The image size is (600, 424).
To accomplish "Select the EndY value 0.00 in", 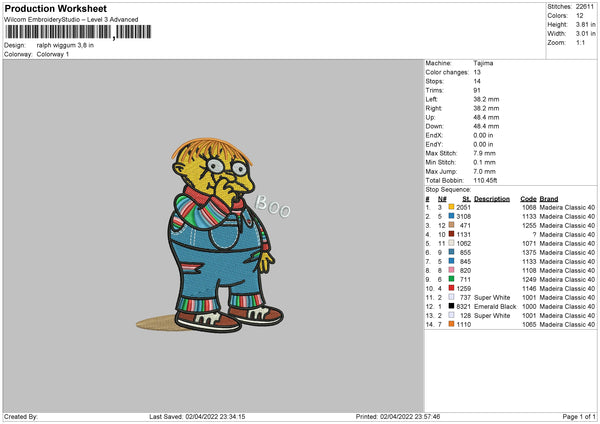I will [483, 144].
